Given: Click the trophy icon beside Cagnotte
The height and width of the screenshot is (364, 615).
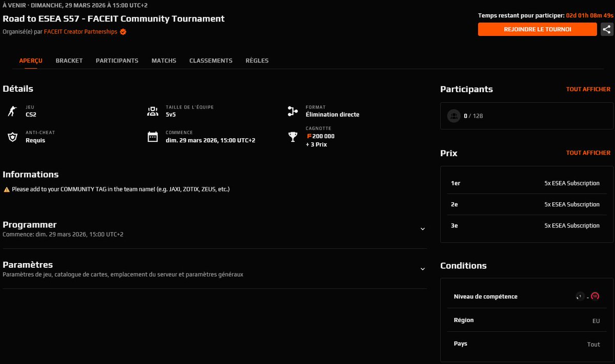Looking at the screenshot, I should (293, 137).
